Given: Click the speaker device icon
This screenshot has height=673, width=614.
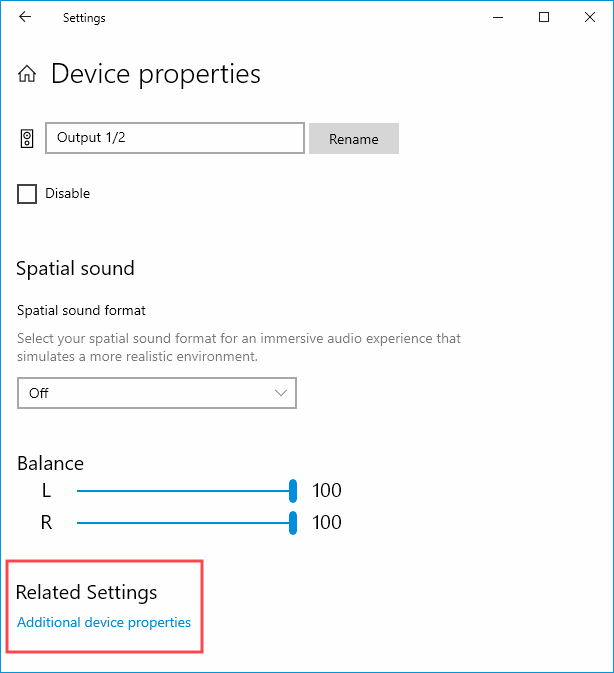Looking at the screenshot, I should [27, 139].
